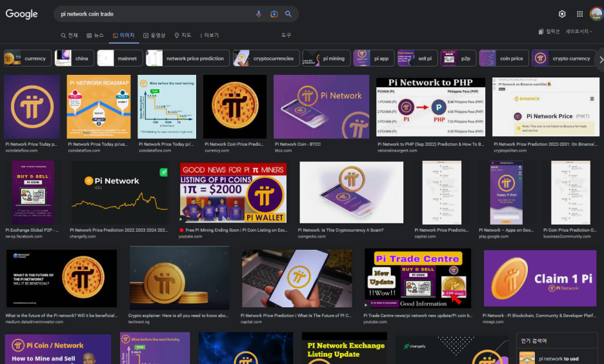
Task: Filter by the mainnet chip
Action: 120,58
